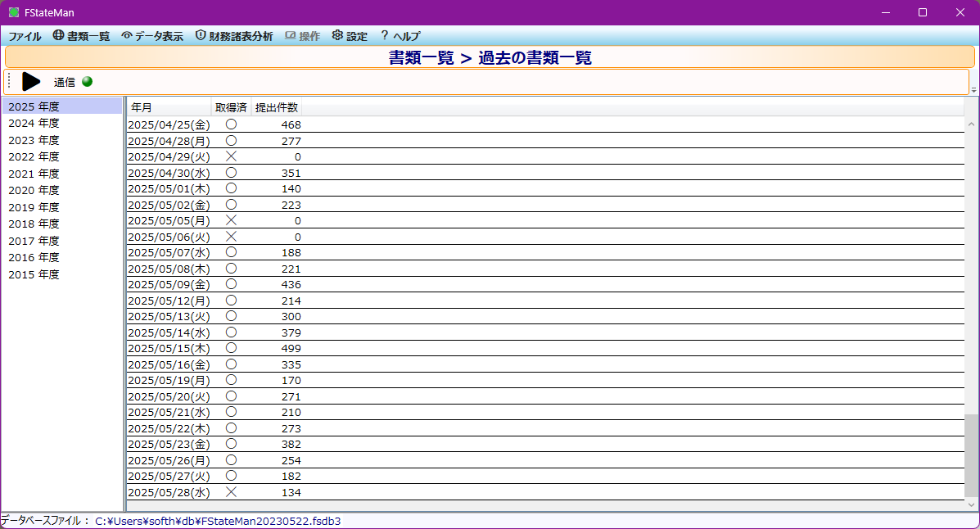Open the 設定 menu
The width and height of the screenshot is (980, 529).
350,36
